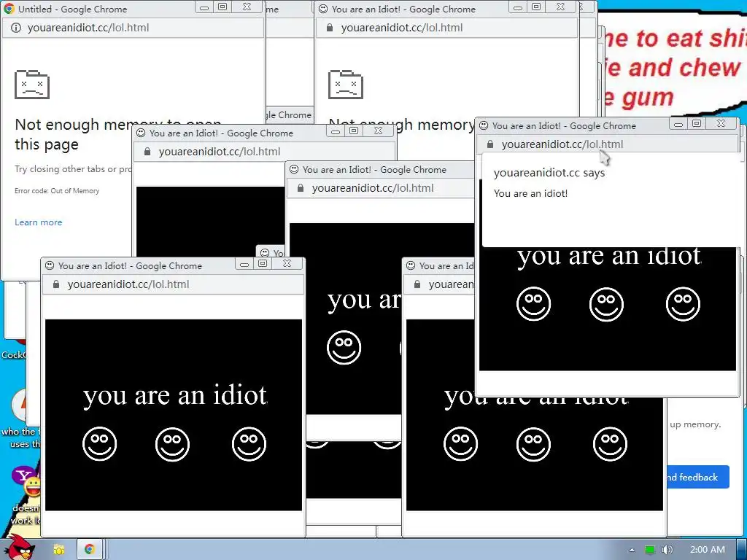The image size is (747, 560).
Task: Click the 2:00 AM taskbar clock
Action: 708,550
